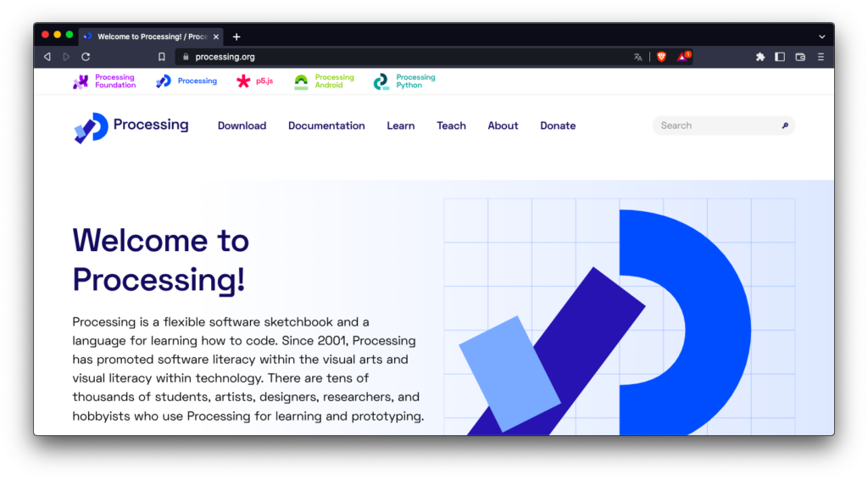The height and width of the screenshot is (480, 868).
Task: Open the Processing Python link
Action: tap(415, 81)
